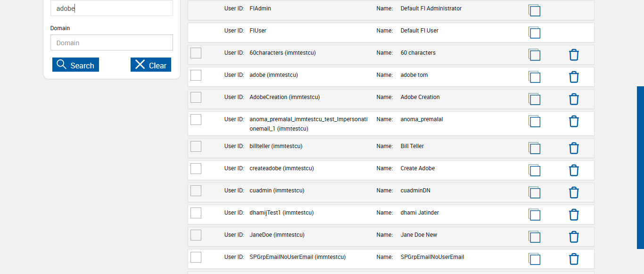Viewport: 644px width, 274px height.
Task: Click the copy icon for cuadmin row
Action: [534, 192]
